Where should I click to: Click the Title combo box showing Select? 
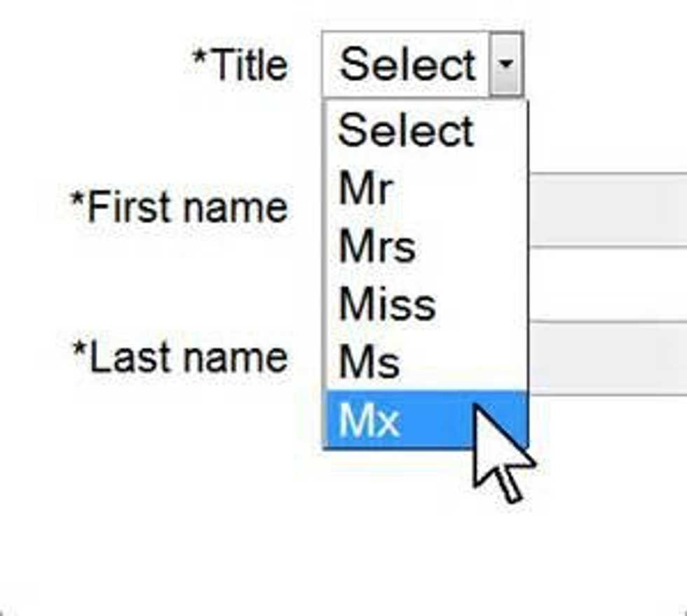click(x=407, y=64)
